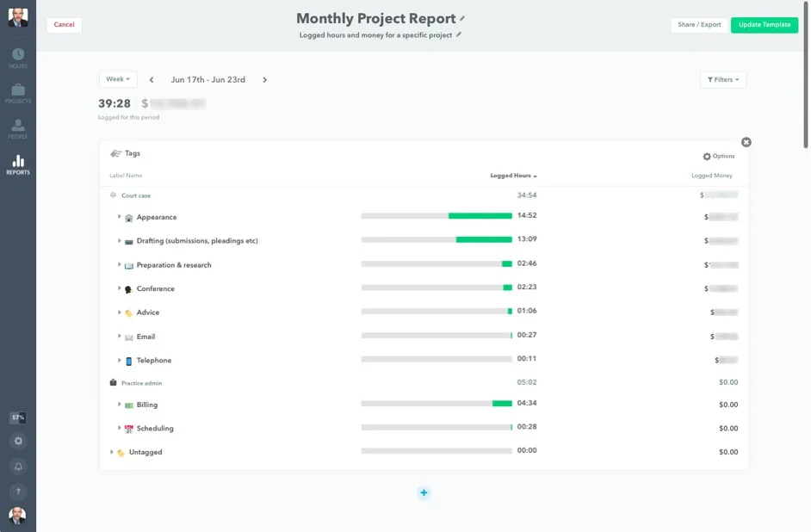
Task: Click the profile avatar at bottom of sidebar
Action: [17, 517]
